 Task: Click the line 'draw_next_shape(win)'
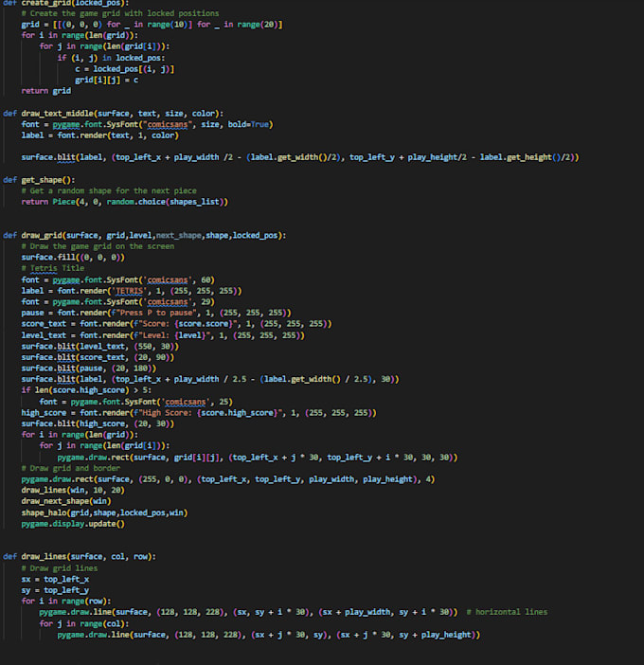[x=66, y=501]
